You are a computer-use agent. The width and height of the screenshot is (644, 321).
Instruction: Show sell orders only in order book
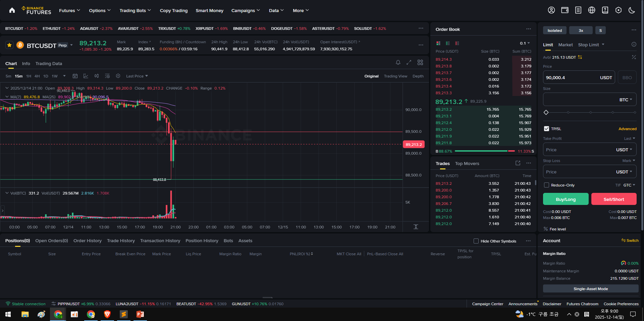[457, 43]
